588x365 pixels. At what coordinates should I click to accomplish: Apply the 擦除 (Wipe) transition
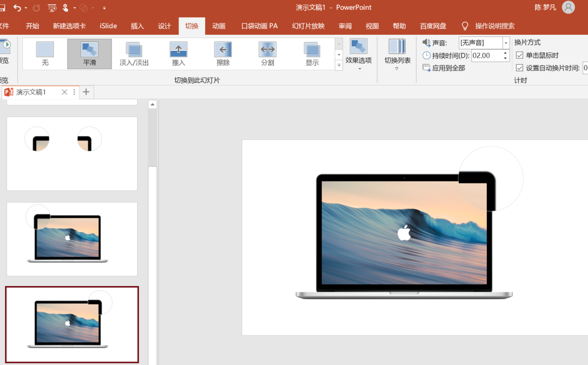click(223, 53)
